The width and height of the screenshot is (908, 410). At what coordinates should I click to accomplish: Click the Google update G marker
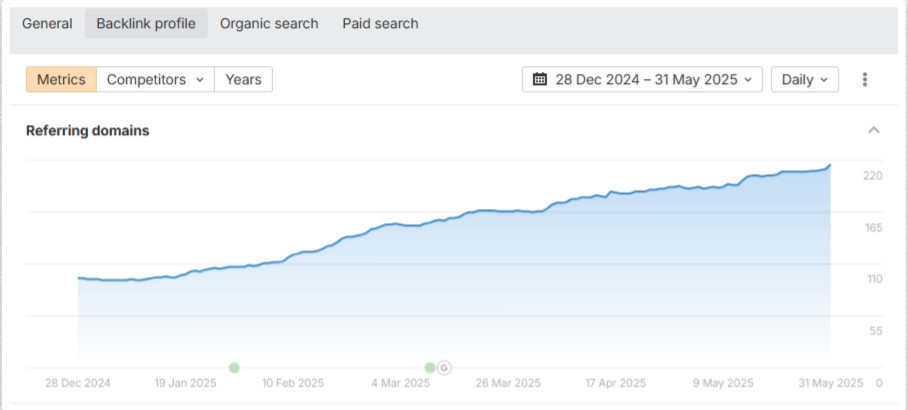tap(445, 367)
